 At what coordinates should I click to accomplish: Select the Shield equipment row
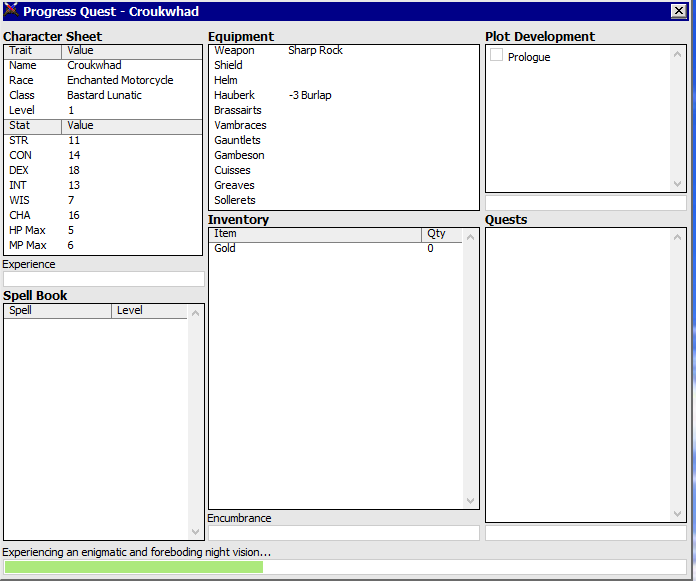(344, 65)
